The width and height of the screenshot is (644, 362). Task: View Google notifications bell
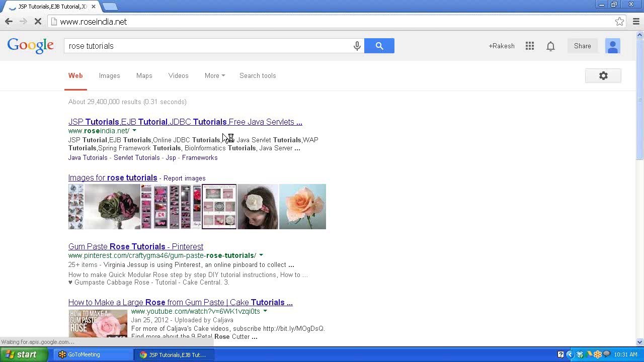[550, 46]
